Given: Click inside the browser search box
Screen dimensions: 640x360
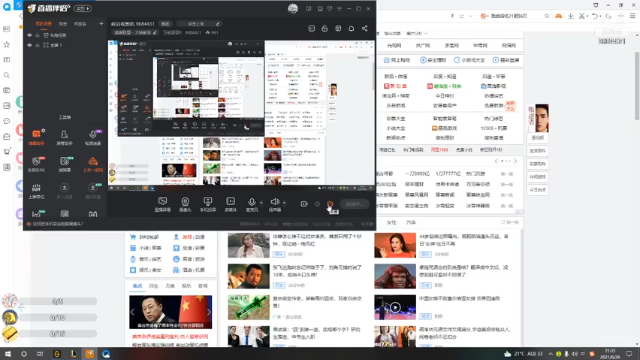Looking at the screenshot, I should [514, 16].
